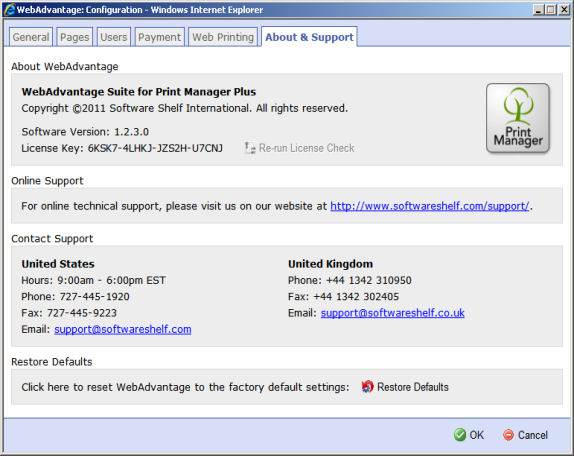Screen dimensions: 574x456
Task: Switch to the General tab
Action: pos(31,37)
